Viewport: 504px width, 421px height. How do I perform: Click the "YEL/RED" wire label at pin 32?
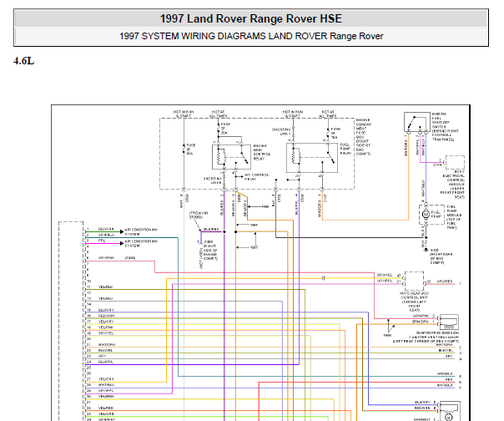(106, 408)
